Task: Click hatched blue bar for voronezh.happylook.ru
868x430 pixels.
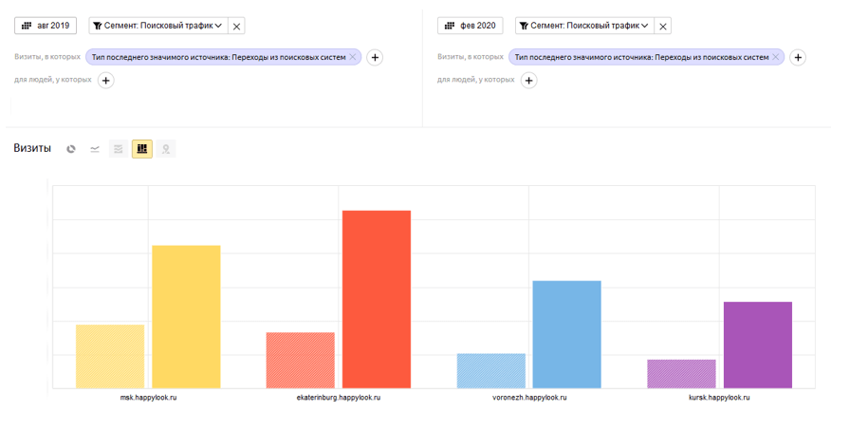Action: [491, 371]
